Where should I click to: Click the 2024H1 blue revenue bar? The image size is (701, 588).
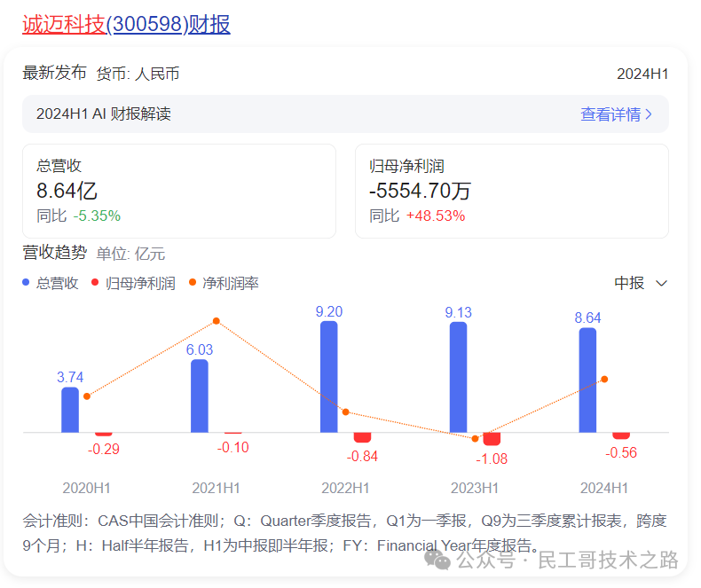(x=588, y=380)
